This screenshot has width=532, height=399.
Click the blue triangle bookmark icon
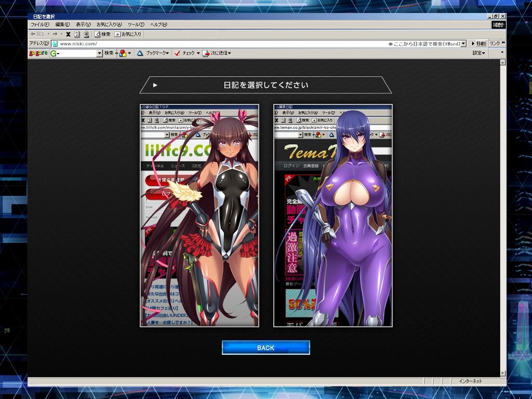point(140,54)
